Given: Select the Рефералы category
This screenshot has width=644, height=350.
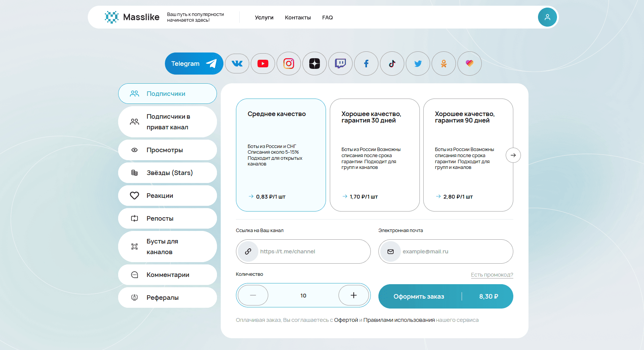Looking at the screenshot, I should [168, 297].
